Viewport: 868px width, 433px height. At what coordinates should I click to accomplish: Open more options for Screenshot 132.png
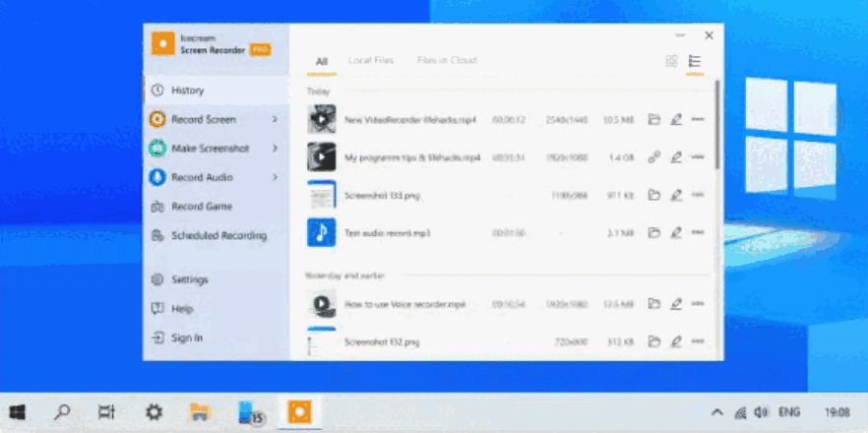[x=698, y=341]
